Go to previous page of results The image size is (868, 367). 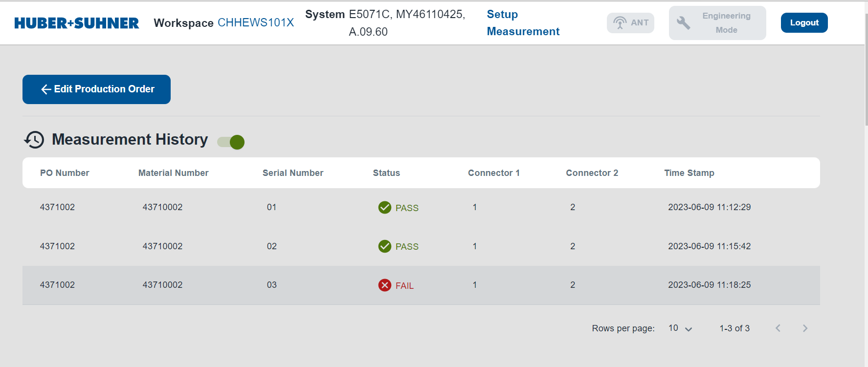click(778, 328)
